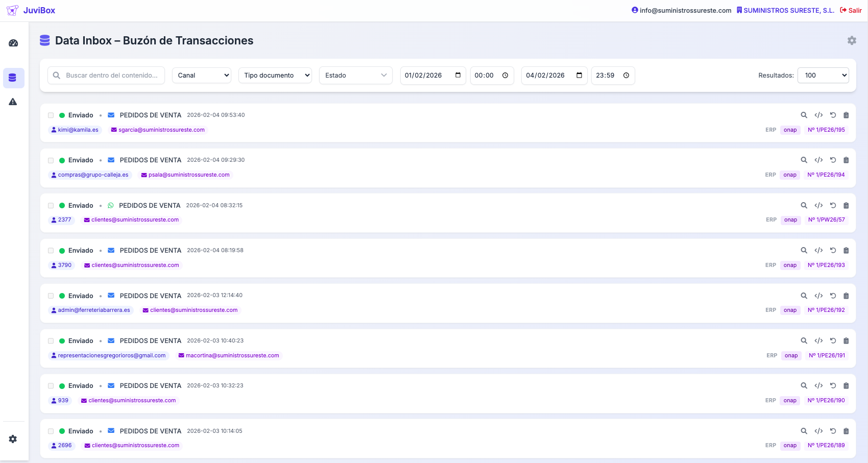Screen dimensions: 868x463
Task: Resend the transaction Nº 1/PW26/57
Action: coord(833,205)
